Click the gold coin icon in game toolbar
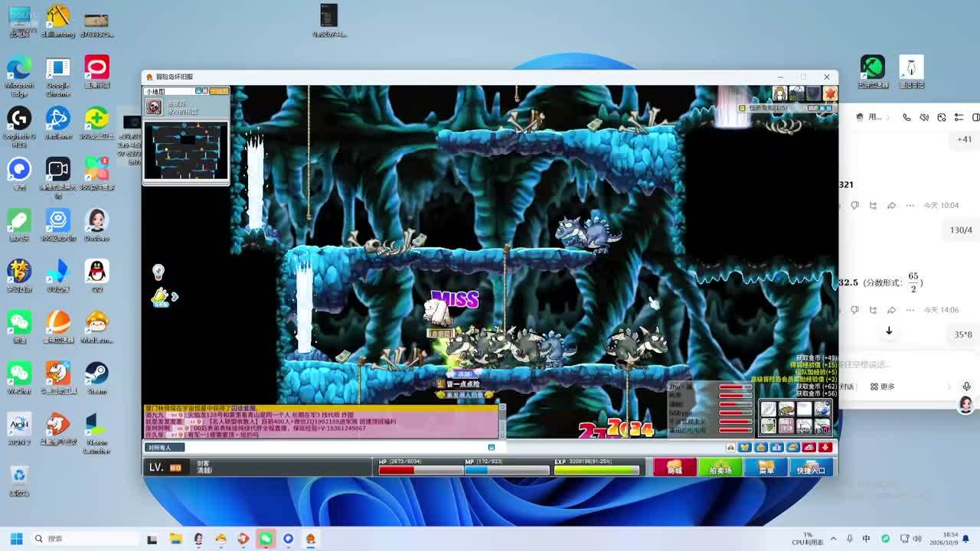This screenshot has height=551, width=980. (793, 447)
